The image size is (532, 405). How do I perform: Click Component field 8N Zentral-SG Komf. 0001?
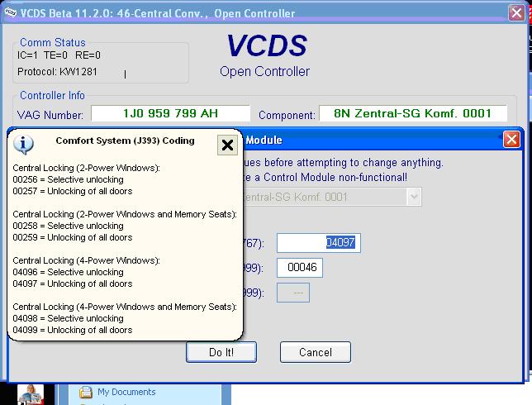coord(413,113)
